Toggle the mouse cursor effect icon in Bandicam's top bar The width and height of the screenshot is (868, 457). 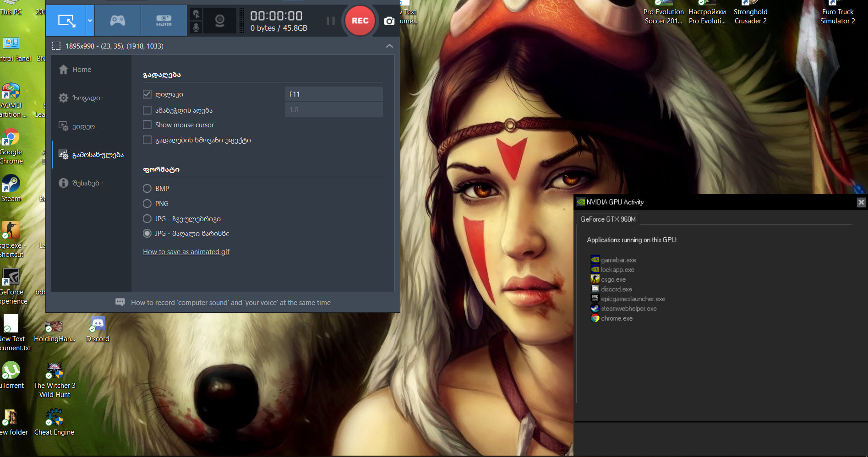click(x=196, y=14)
